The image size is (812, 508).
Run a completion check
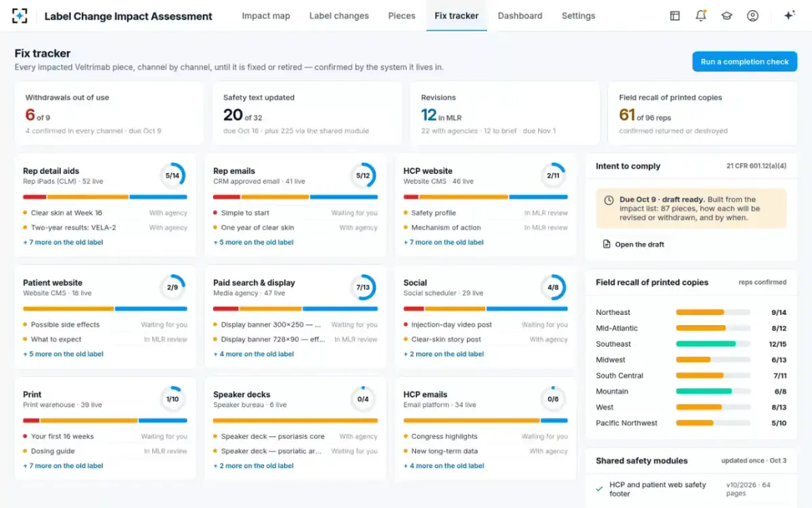(x=744, y=62)
